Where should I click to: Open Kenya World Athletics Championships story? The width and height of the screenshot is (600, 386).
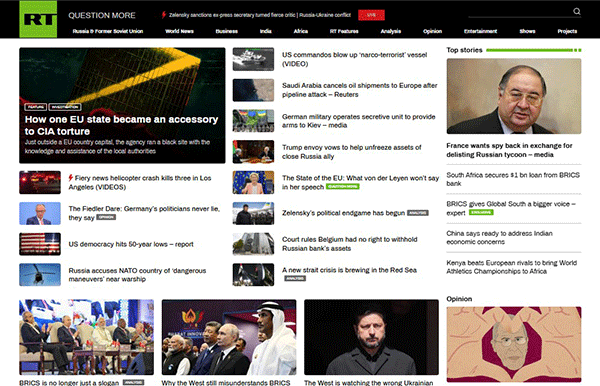512,267
